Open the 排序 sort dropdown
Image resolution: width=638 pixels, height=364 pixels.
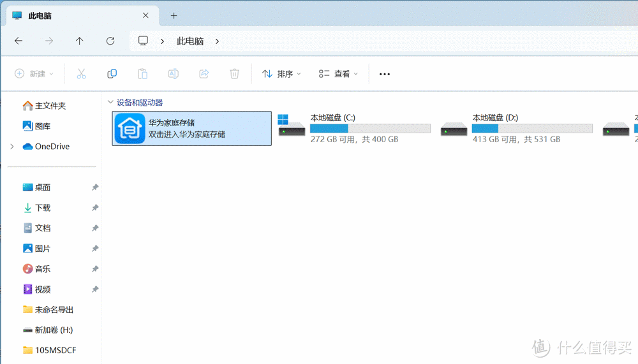[x=281, y=73]
